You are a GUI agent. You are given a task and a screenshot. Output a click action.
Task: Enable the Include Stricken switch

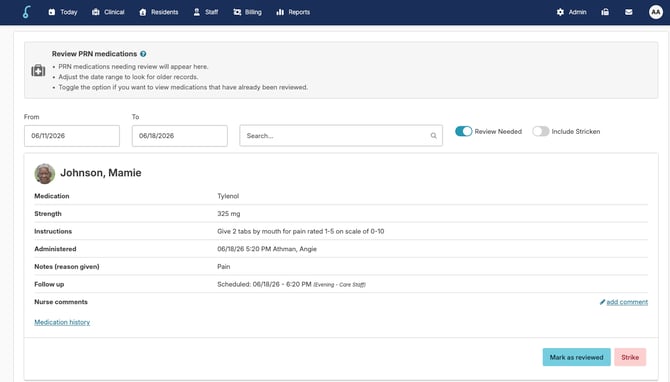pos(541,131)
